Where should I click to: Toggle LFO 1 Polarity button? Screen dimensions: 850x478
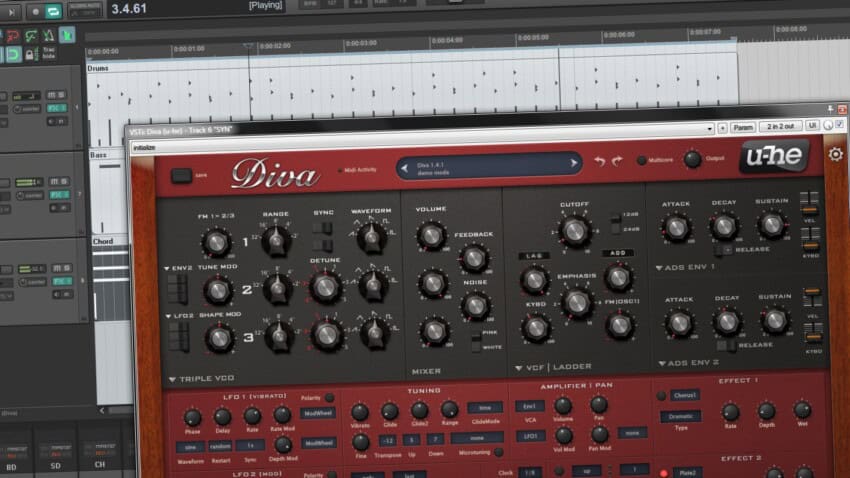pos(329,398)
